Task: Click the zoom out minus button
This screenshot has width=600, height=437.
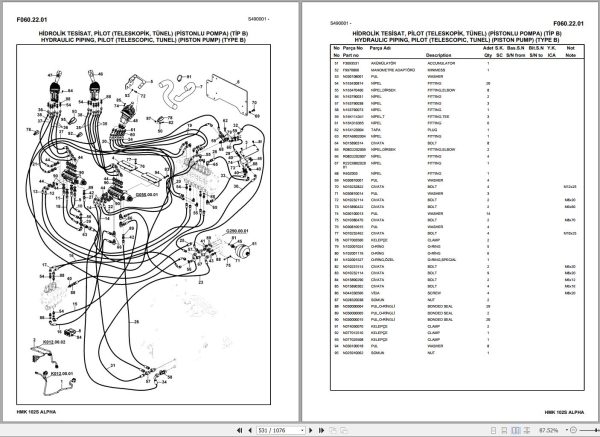Action: (573, 430)
